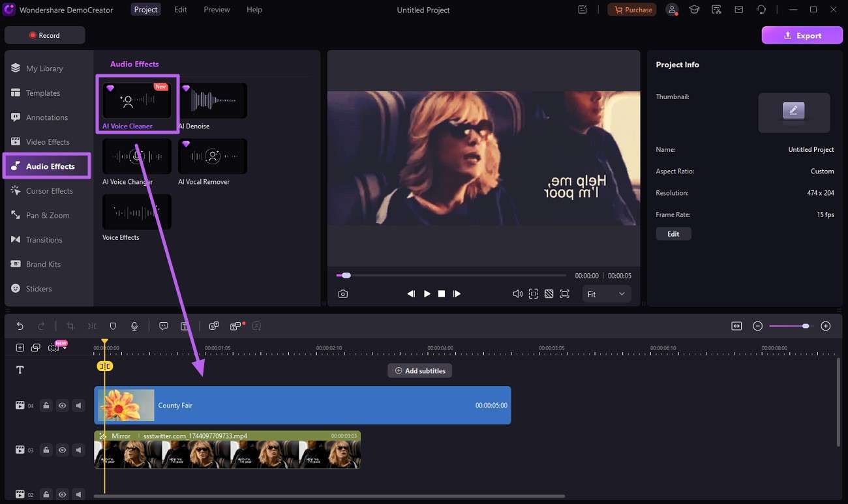Step to previous frame in preview
This screenshot has height=504, width=848.
pyautogui.click(x=411, y=294)
